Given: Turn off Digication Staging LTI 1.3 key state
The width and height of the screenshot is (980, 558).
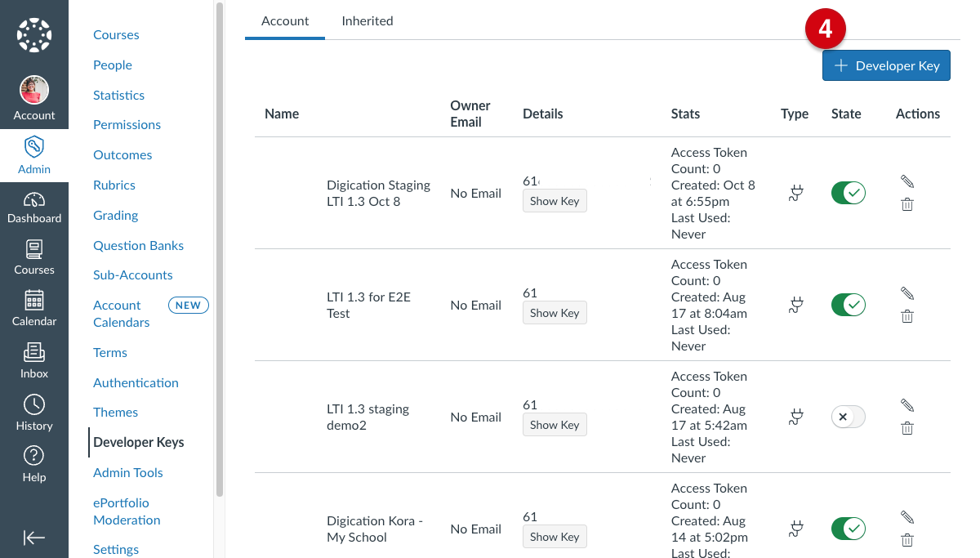Looking at the screenshot, I should point(849,193).
